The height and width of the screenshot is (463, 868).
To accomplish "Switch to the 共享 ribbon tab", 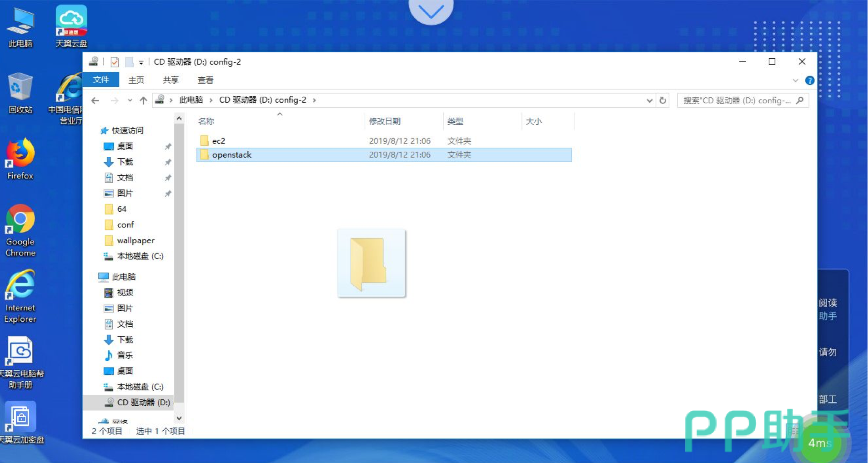I will click(x=171, y=80).
